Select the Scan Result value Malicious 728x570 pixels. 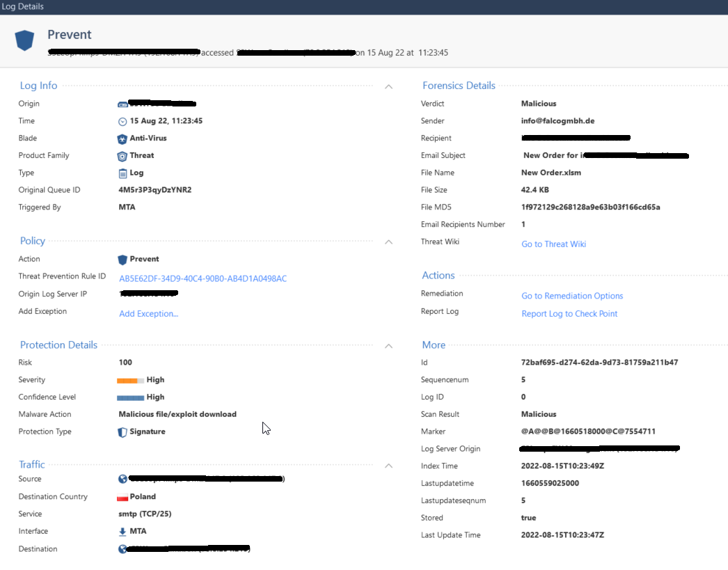539,414
